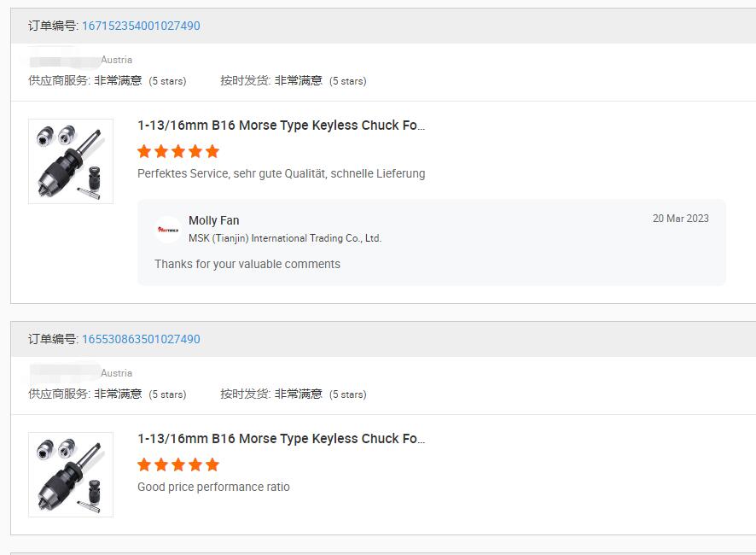
Task: Click the MSK company logo avatar
Action: coord(168,230)
